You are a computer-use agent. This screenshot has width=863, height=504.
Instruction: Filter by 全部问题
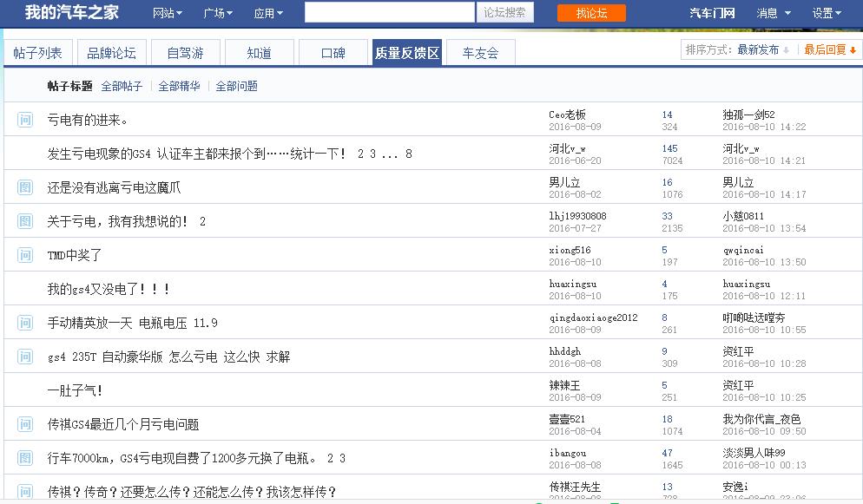pos(237,86)
